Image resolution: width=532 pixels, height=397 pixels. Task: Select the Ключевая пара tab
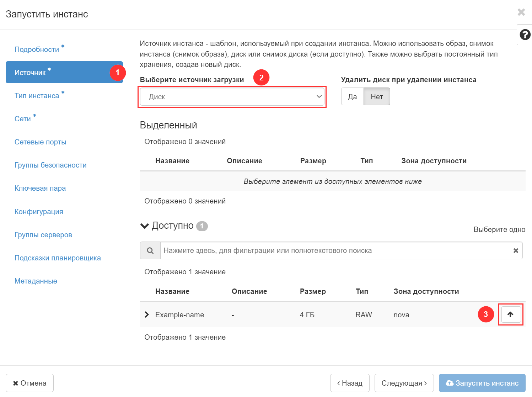pyautogui.click(x=40, y=188)
